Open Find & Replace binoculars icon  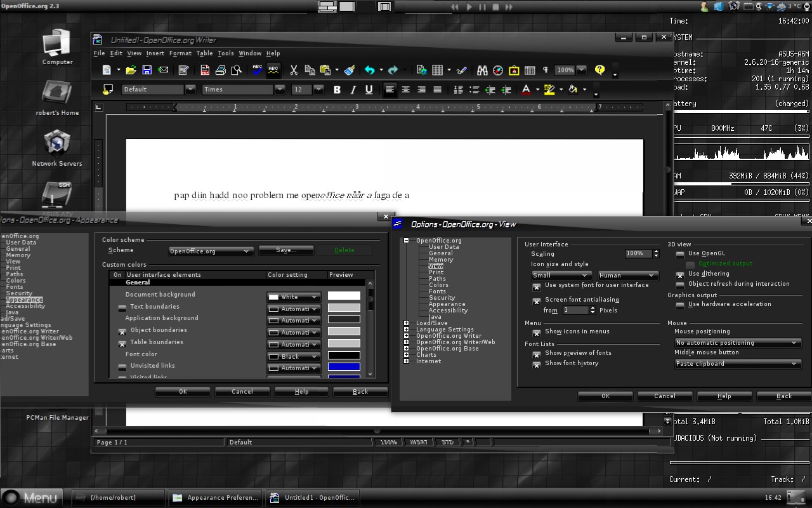[482, 70]
